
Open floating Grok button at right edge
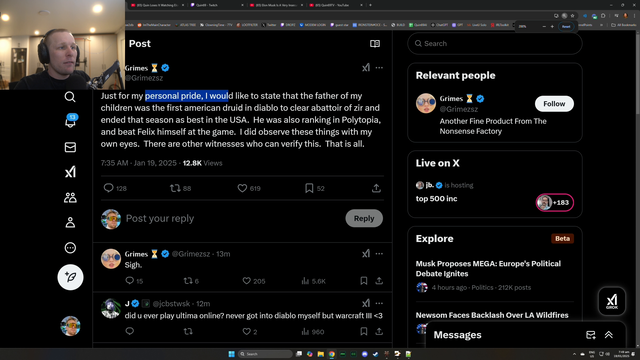point(611,301)
